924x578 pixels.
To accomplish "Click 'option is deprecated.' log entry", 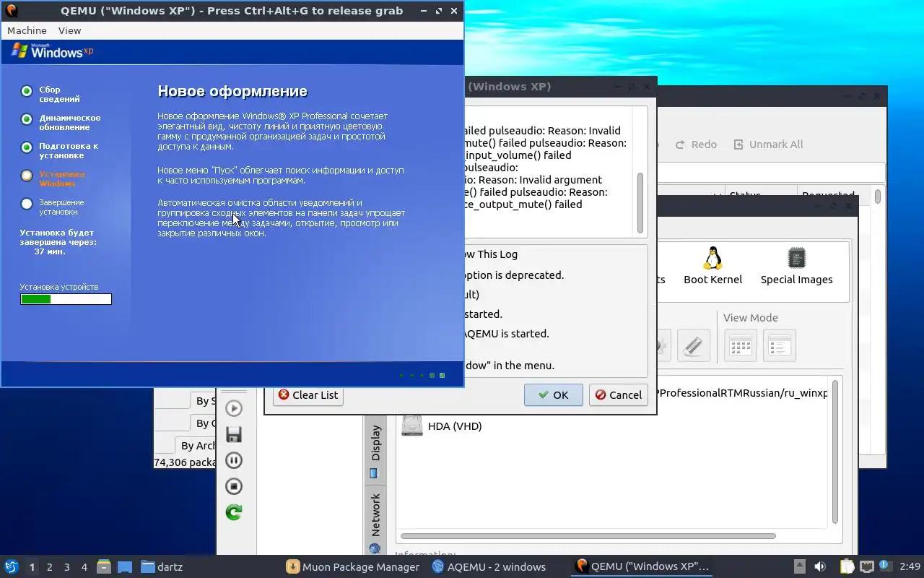I will coord(514,275).
